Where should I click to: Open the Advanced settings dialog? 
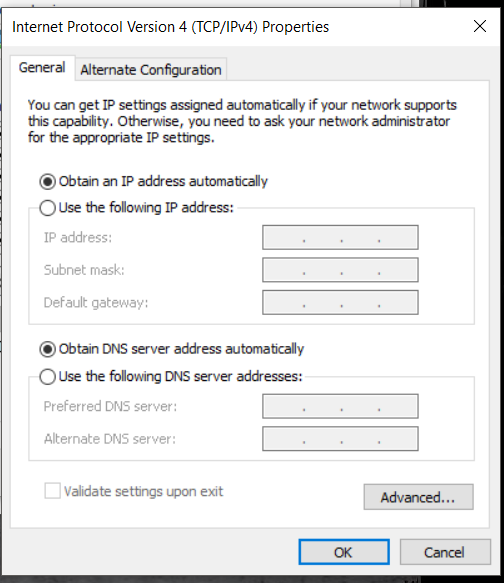(x=418, y=497)
